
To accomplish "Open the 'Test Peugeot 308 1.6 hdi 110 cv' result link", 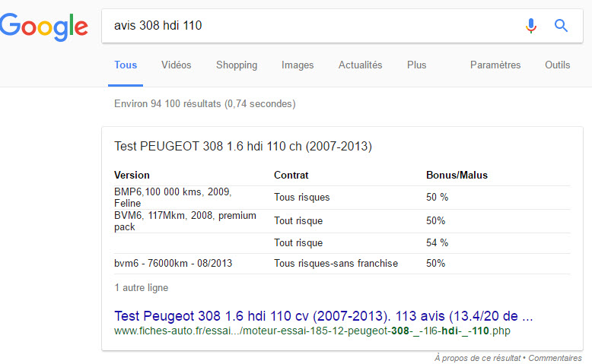I will [323, 315].
